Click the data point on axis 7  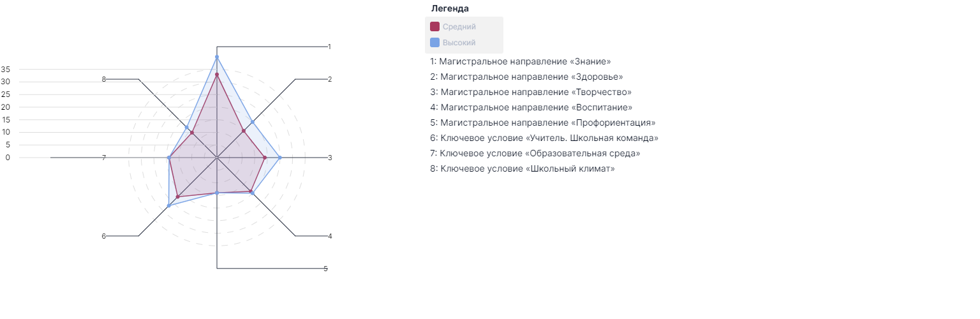tap(169, 158)
